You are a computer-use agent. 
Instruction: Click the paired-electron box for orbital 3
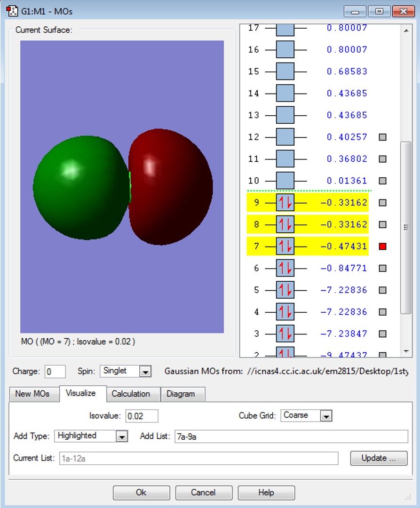point(285,333)
